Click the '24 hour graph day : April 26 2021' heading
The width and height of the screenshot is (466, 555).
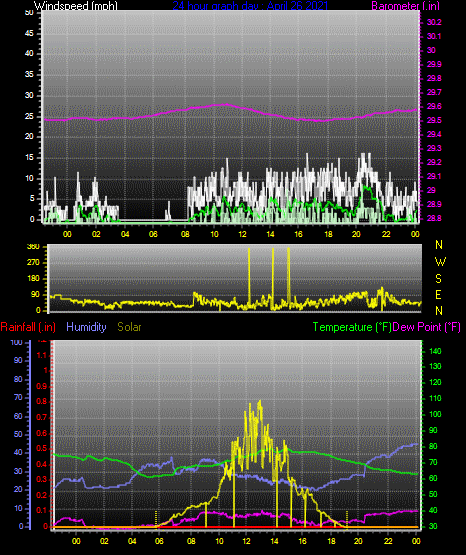(251, 5)
